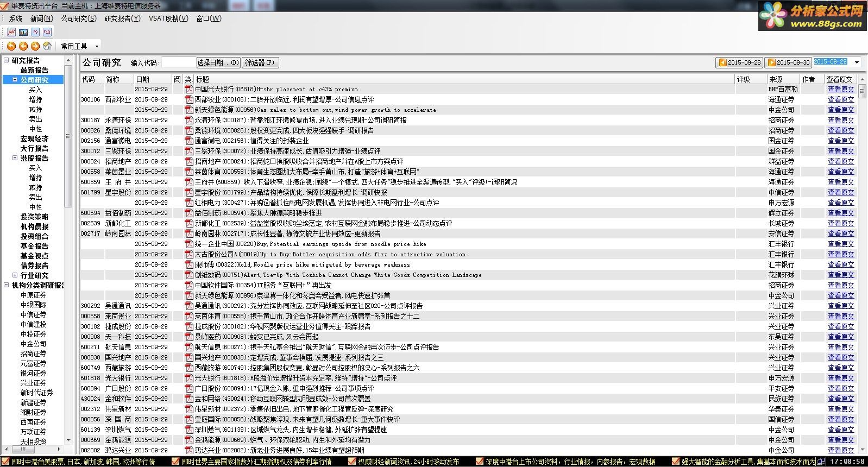Click the orange return arrow icon

tap(11, 46)
